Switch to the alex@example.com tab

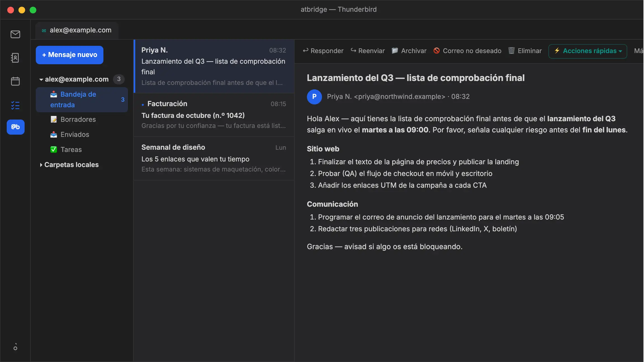coord(77,30)
